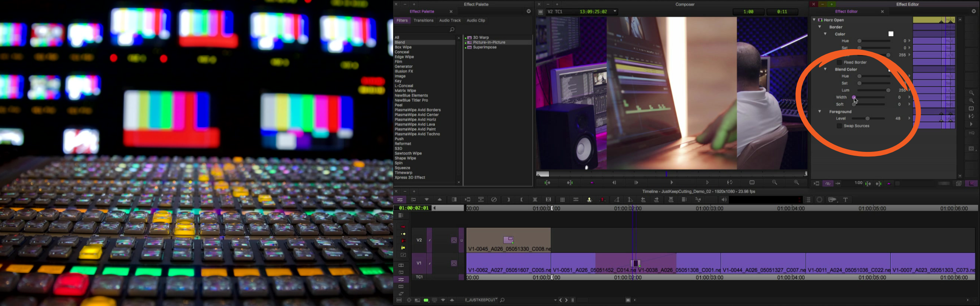The width and height of the screenshot is (980, 306).
Task: Toggle the V2 record track selector
Action: 419,240
